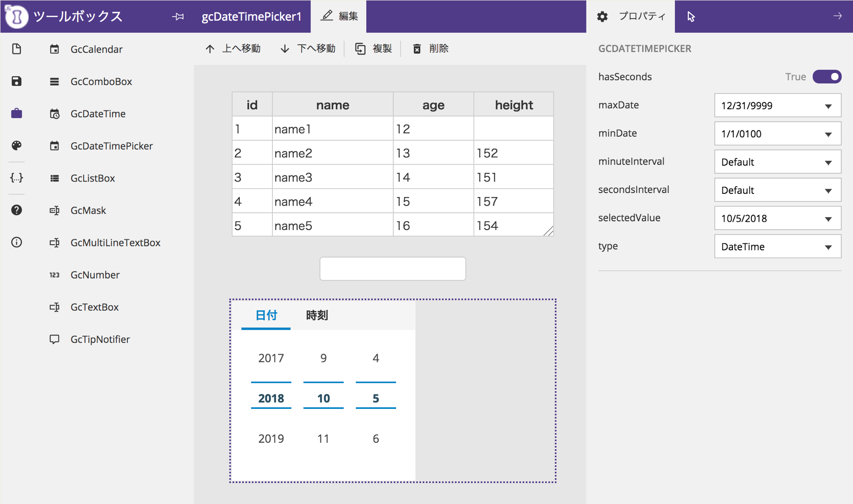
Task: Click the 複製 duplicate button
Action: coord(373,48)
